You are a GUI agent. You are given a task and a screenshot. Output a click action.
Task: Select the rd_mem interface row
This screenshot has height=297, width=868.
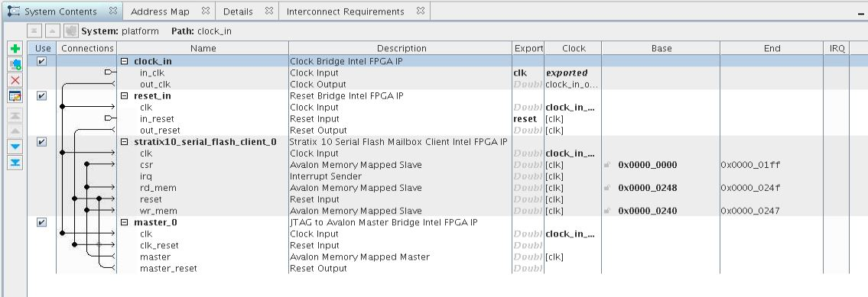click(438, 188)
